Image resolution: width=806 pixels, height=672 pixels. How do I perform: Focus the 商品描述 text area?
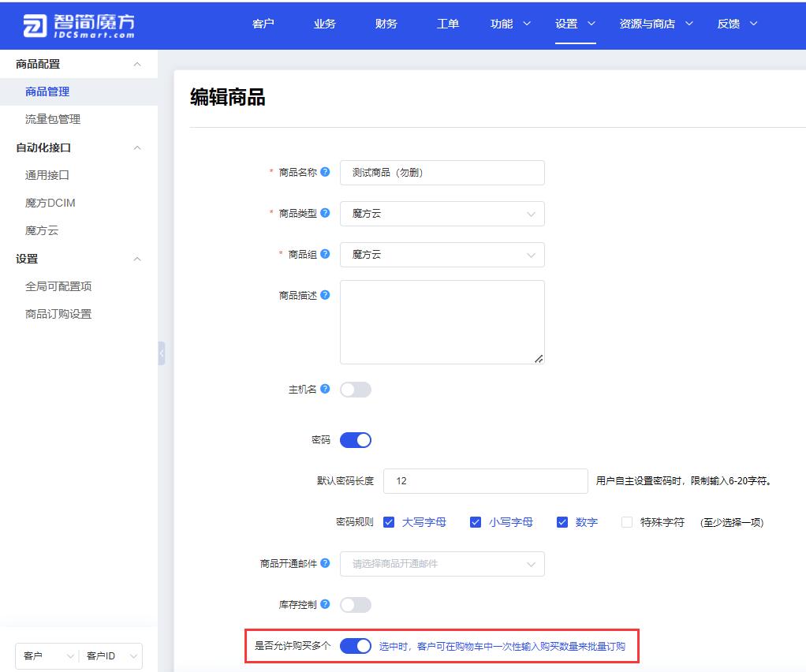click(x=442, y=323)
